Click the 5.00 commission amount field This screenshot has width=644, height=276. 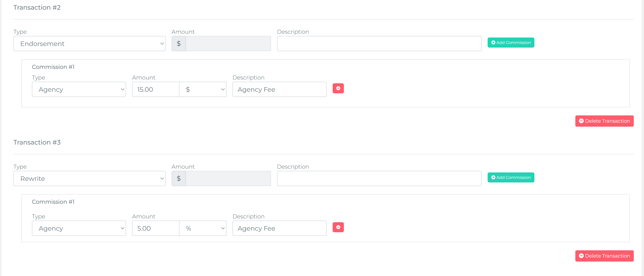[x=156, y=228]
